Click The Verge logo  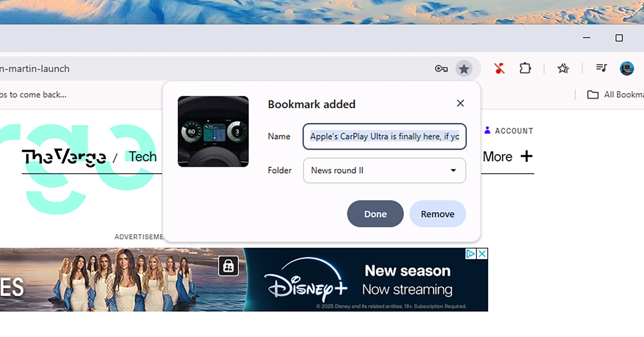point(64,157)
